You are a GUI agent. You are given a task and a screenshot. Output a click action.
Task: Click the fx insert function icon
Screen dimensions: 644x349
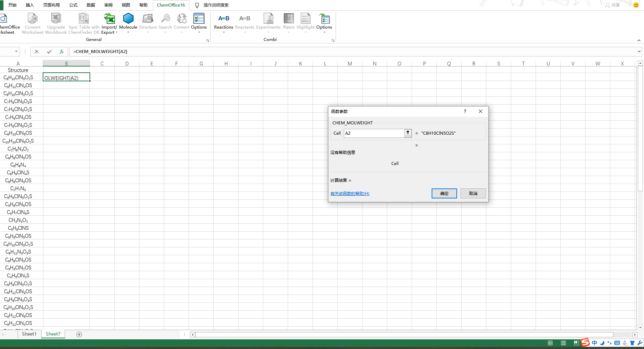point(62,52)
